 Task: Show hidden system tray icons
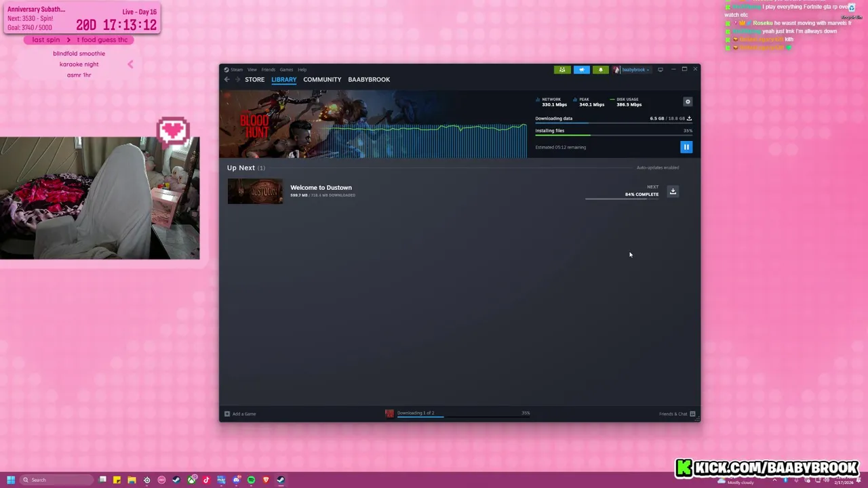[774, 480]
